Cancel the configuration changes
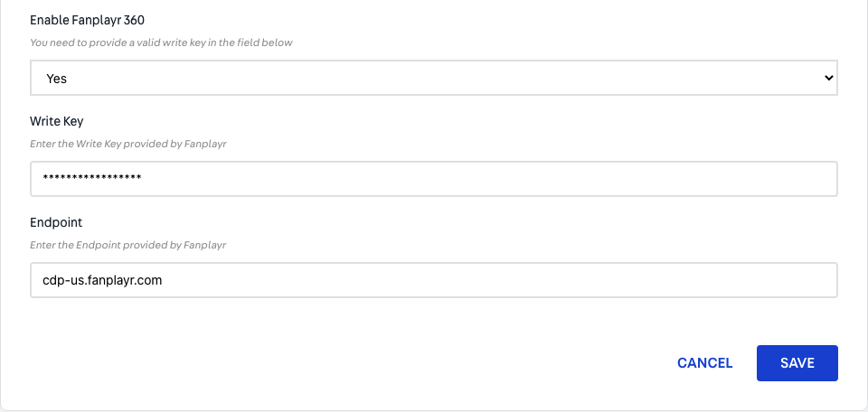868x412 pixels. [704, 363]
